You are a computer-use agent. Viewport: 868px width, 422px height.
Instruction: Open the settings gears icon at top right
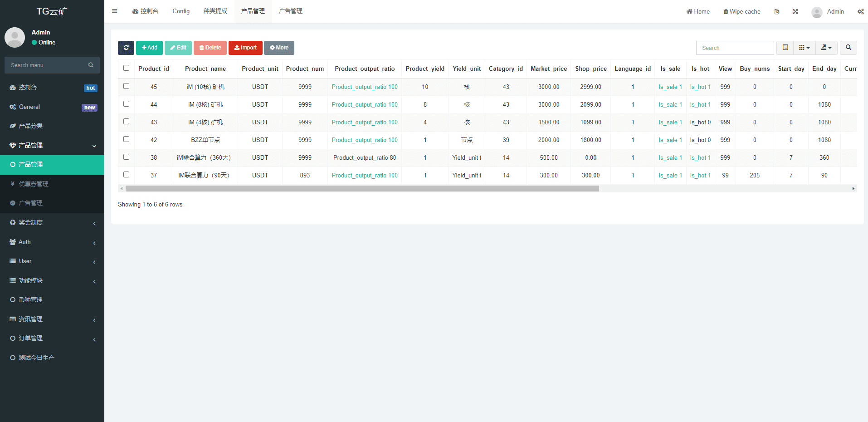pyautogui.click(x=860, y=12)
